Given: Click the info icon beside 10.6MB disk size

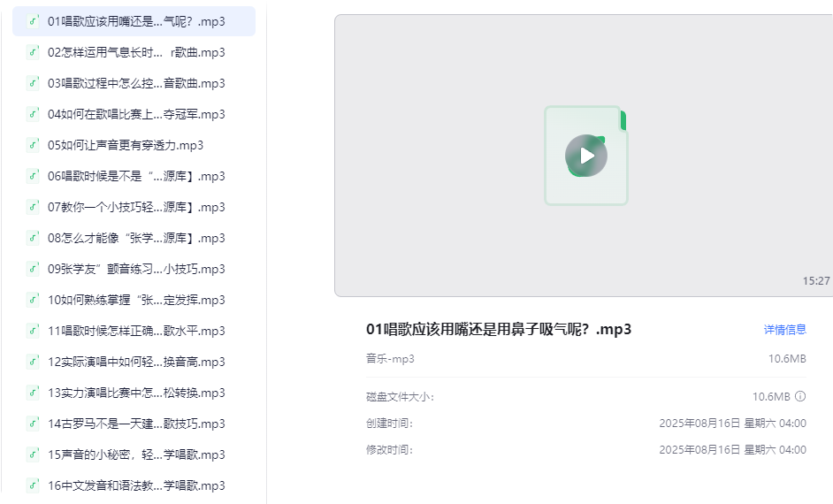Looking at the screenshot, I should coord(800,396).
